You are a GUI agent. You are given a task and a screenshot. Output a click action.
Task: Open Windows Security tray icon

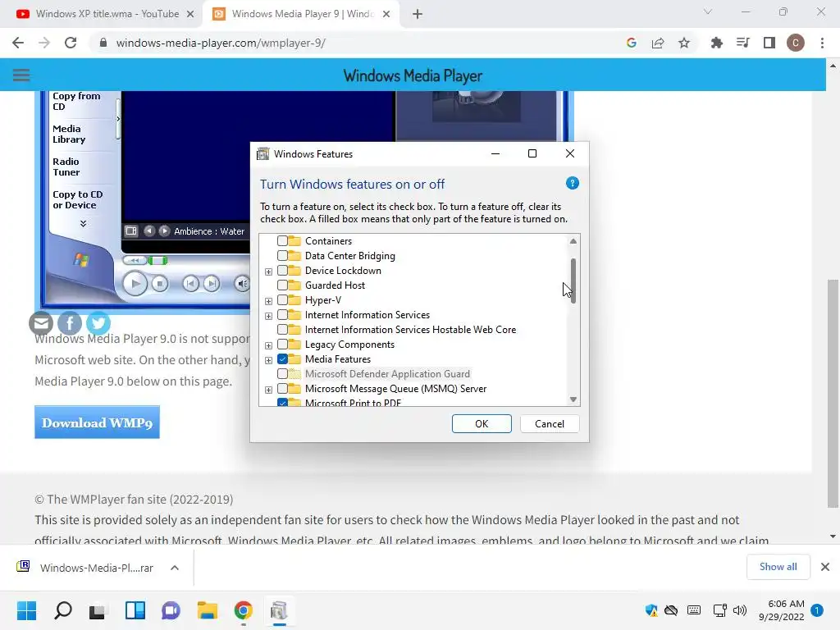point(651,610)
